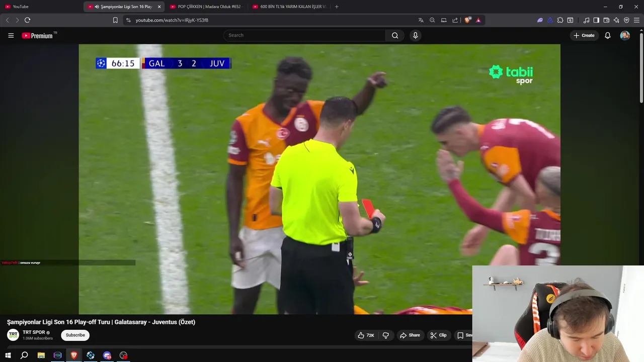Switch to 600 BİN TL'lik YARIM KALAN İŞLER tab
Image resolution: width=644 pixels, height=362 pixels.
click(x=289, y=7)
